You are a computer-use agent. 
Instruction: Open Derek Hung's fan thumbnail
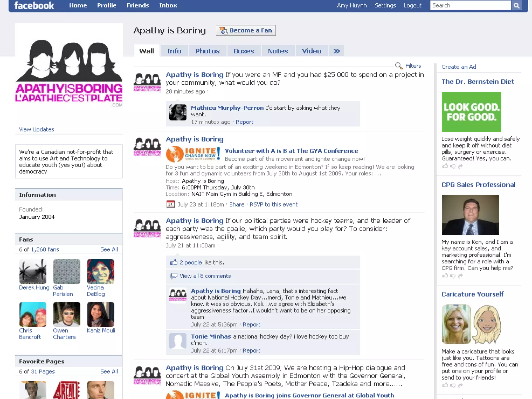(33, 271)
